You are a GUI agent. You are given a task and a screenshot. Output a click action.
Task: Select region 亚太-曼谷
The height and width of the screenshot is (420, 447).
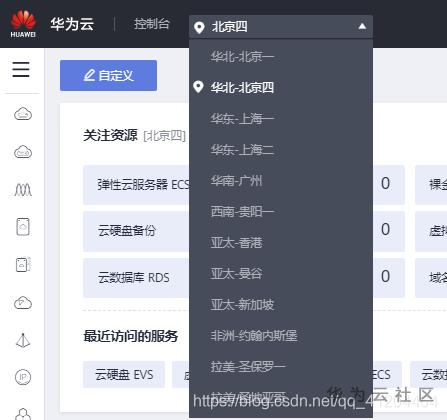pos(281,274)
